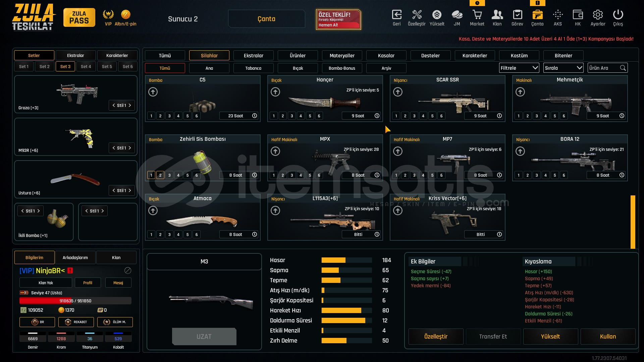Toggle set slot 3 on C5 card
644x362 pixels.
pyautogui.click(x=169, y=116)
